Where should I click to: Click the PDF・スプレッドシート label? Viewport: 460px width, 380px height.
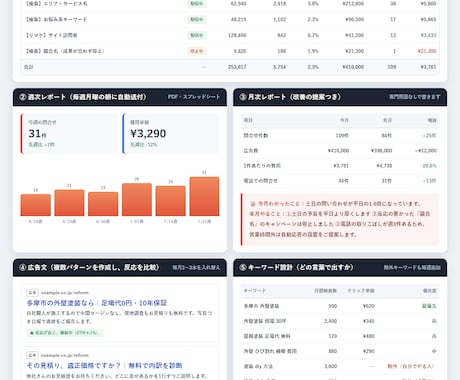[194, 97]
